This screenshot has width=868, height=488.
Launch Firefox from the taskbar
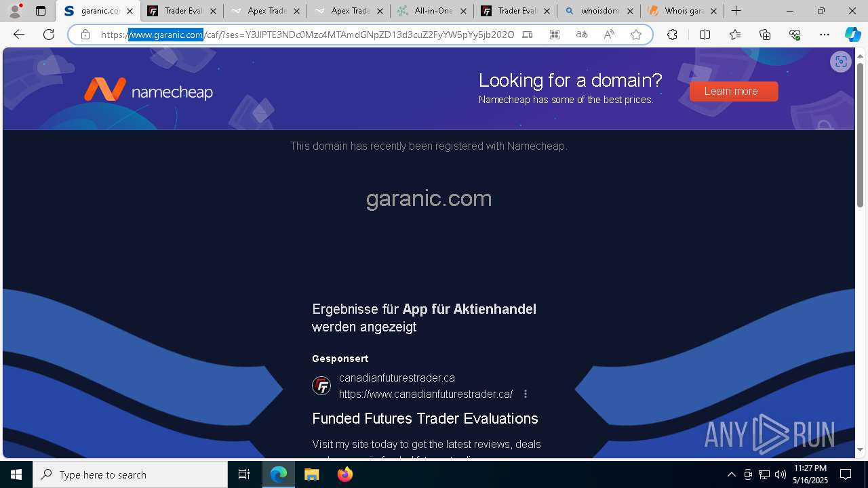coord(345,474)
